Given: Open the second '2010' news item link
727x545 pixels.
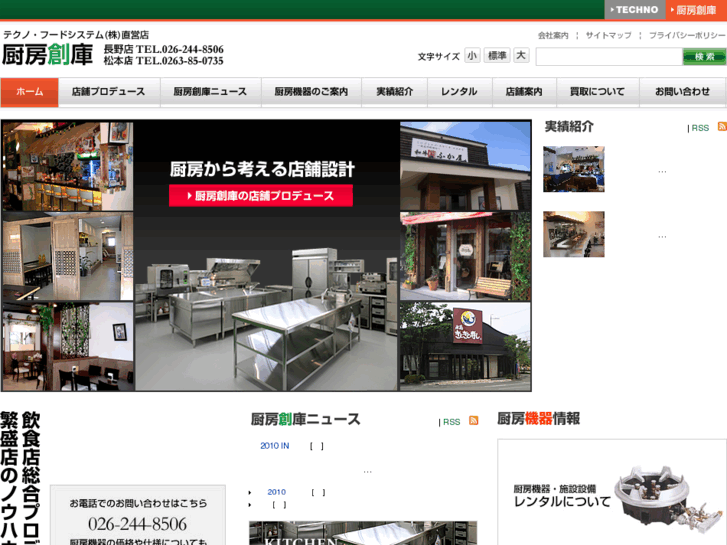Looking at the screenshot, I should click(x=276, y=492).
